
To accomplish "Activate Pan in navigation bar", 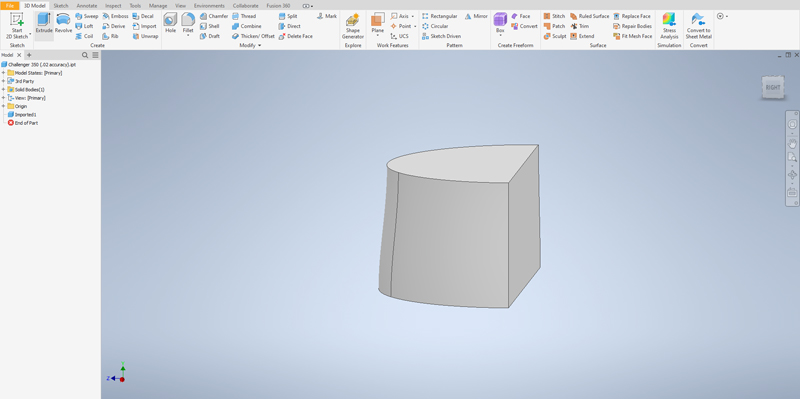I will (x=792, y=144).
